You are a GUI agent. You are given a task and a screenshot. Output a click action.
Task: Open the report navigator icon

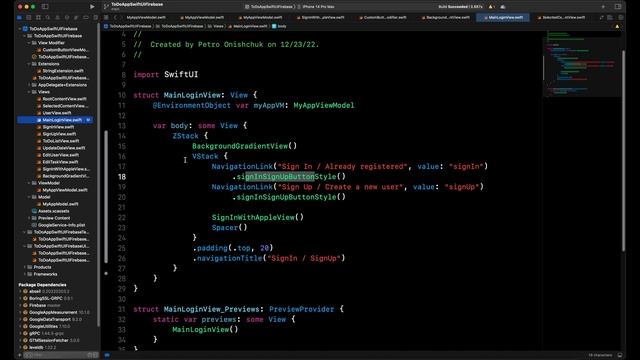[x=95, y=18]
